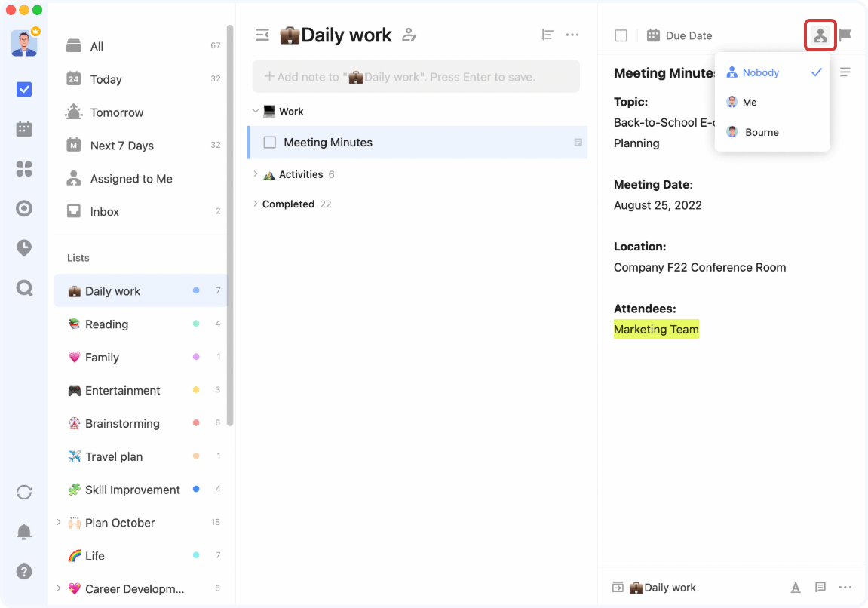868x608 pixels.
Task: Choose Nobody in the assignee list
Action: (x=760, y=73)
